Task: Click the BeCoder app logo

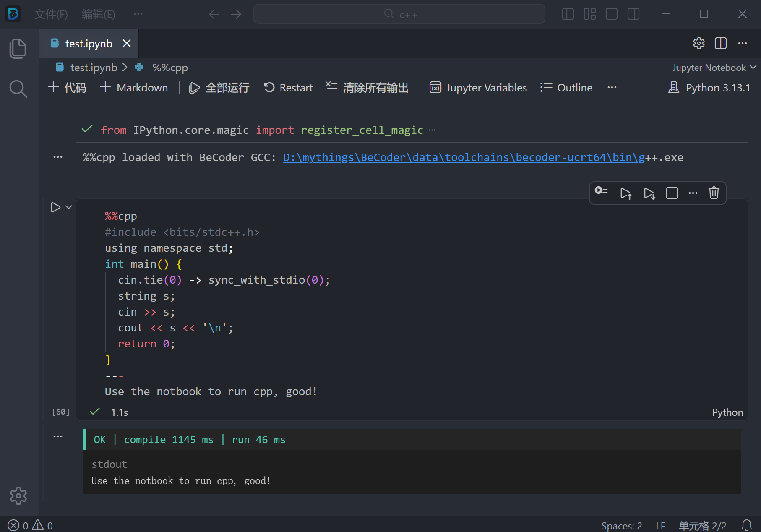Action: click(x=13, y=14)
